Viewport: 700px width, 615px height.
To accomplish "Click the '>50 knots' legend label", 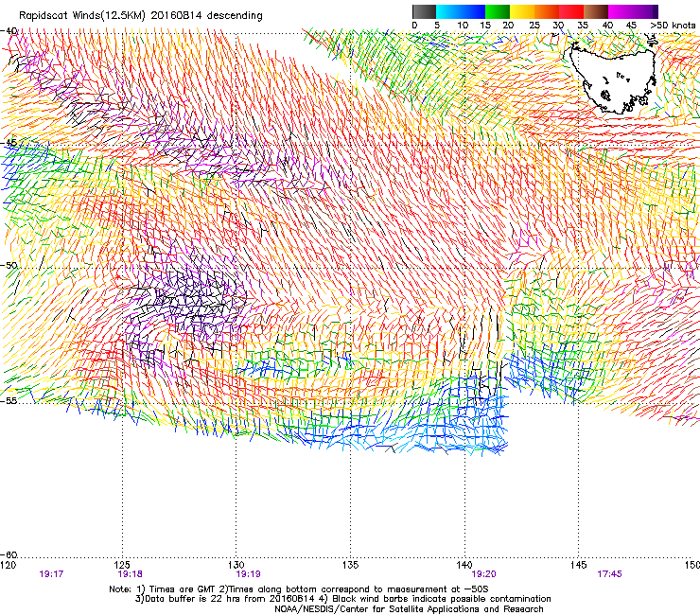I will [x=673, y=26].
